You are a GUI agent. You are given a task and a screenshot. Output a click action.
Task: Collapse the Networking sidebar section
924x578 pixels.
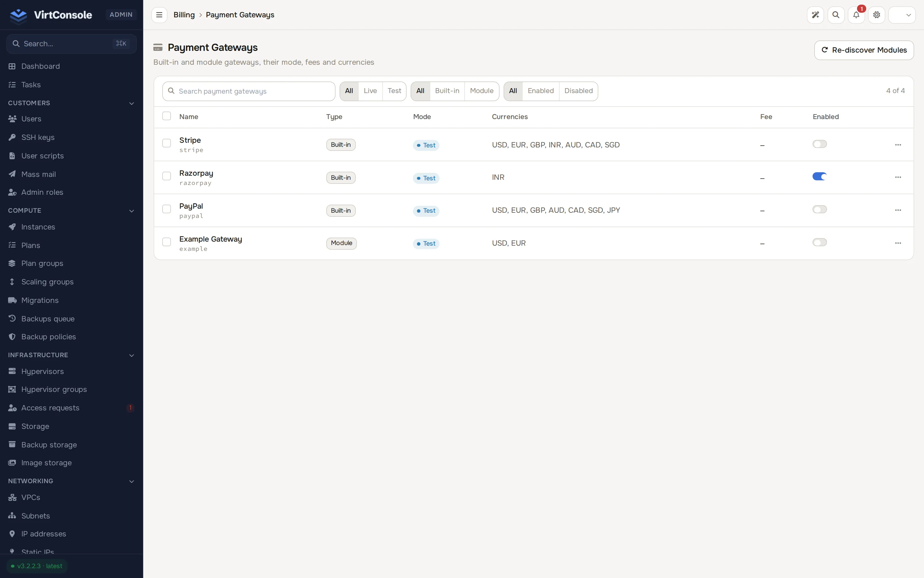[x=132, y=481]
